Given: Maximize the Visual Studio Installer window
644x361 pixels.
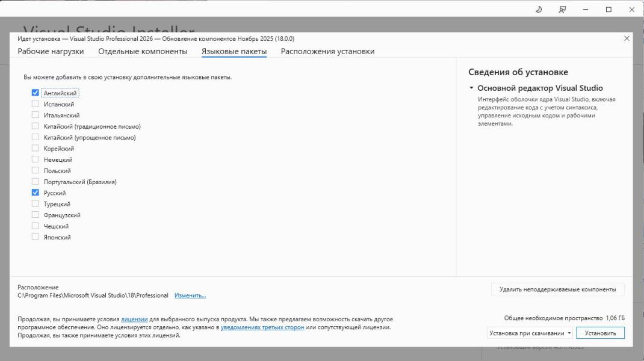Looking at the screenshot, I should pyautogui.click(x=608, y=10).
